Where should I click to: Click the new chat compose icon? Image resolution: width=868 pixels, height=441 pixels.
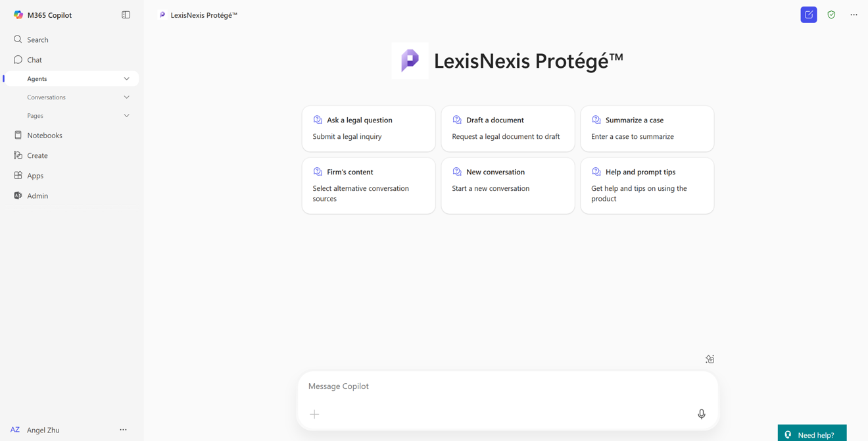pos(809,14)
